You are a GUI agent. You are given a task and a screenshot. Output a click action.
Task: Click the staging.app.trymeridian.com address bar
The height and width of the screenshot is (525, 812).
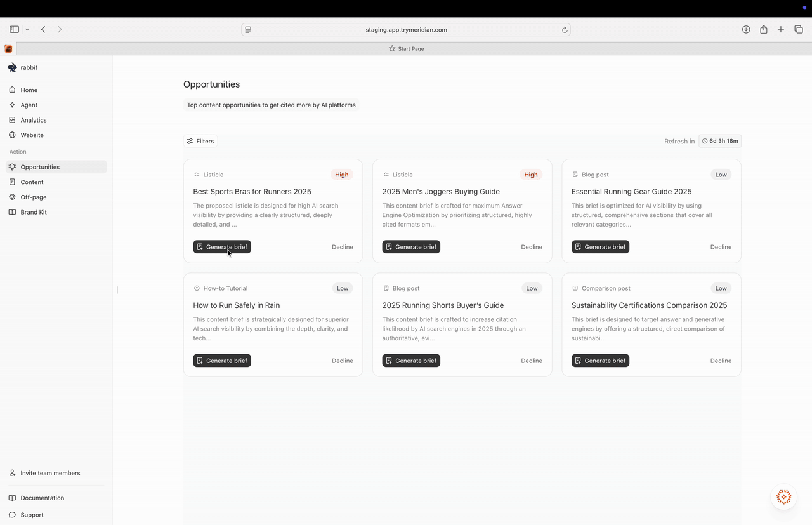(406, 29)
